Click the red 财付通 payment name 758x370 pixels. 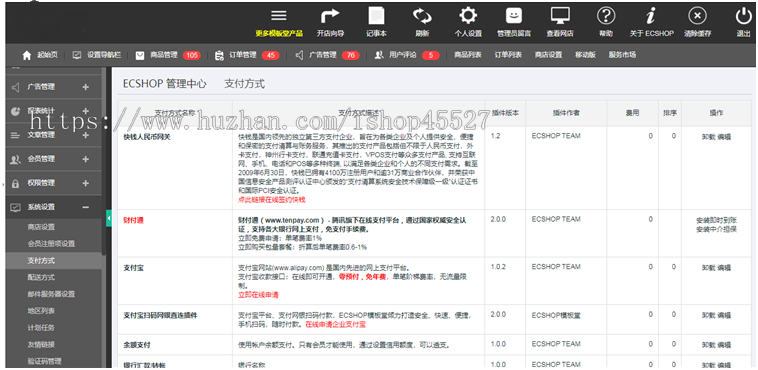[x=134, y=220]
